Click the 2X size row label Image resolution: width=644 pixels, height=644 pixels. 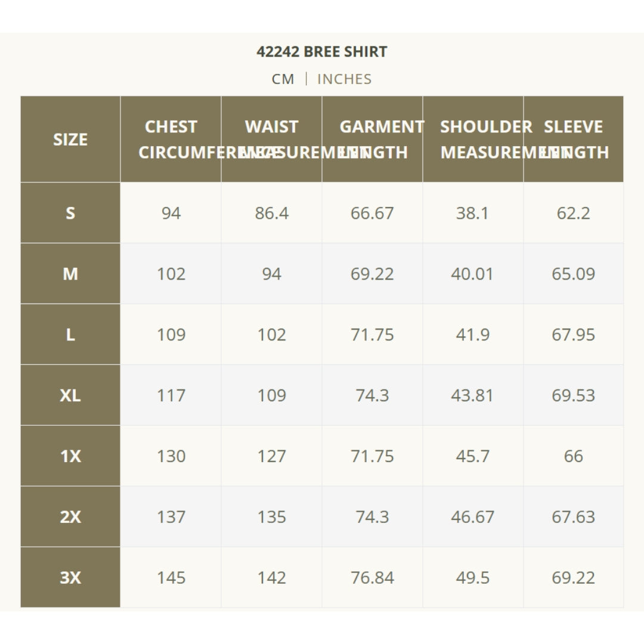(x=70, y=516)
